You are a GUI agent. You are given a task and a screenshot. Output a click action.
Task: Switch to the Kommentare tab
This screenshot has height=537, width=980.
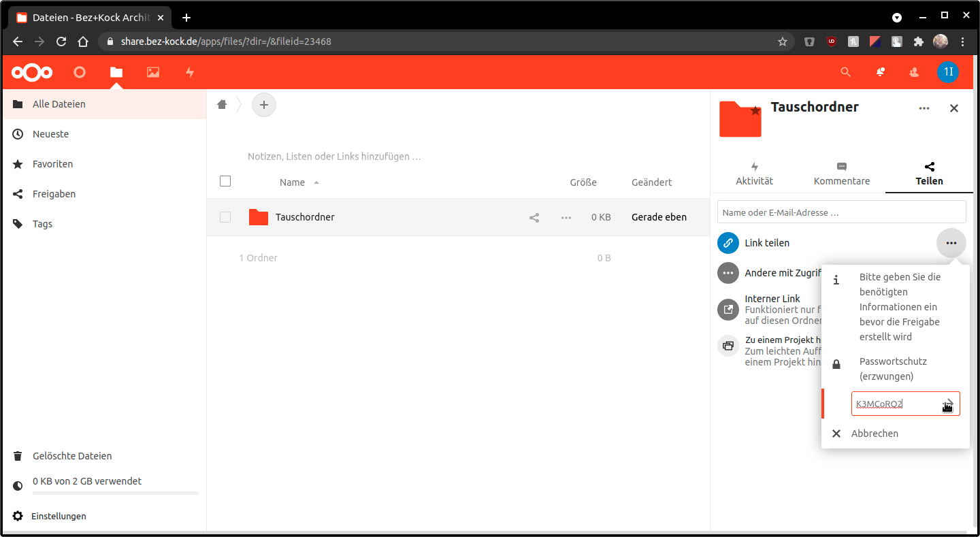841,174
